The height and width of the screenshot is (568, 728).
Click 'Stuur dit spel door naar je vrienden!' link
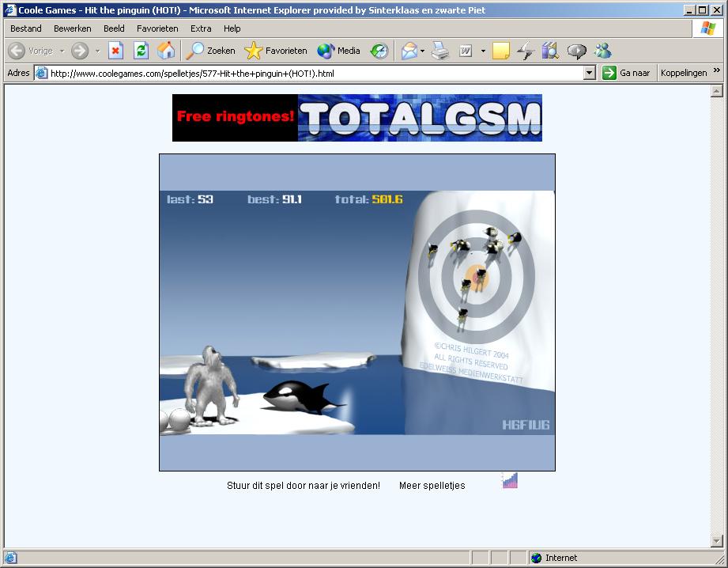click(x=304, y=485)
